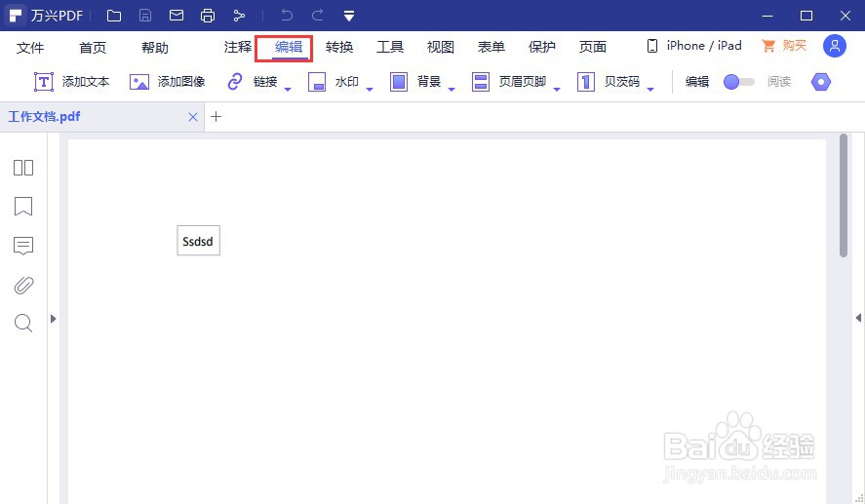
Task: Open the user account avatar
Action: point(835,46)
